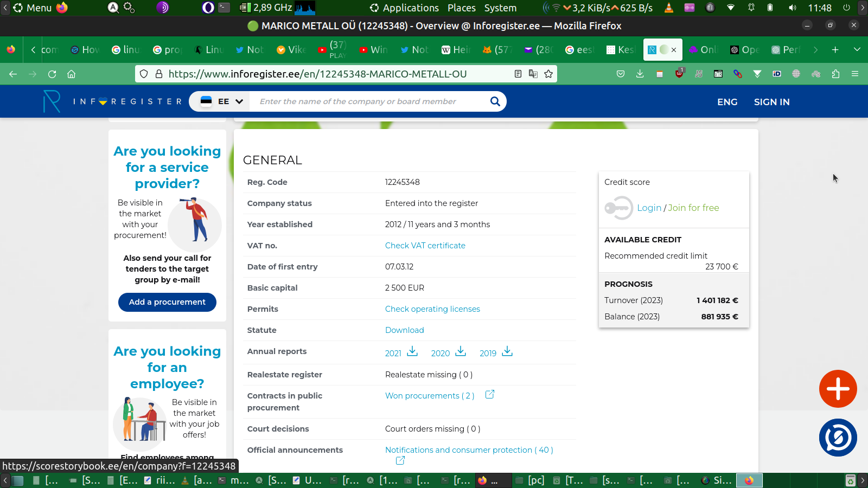This screenshot has width=868, height=488.
Task: Bookmark this page with the star icon
Action: coord(548,74)
